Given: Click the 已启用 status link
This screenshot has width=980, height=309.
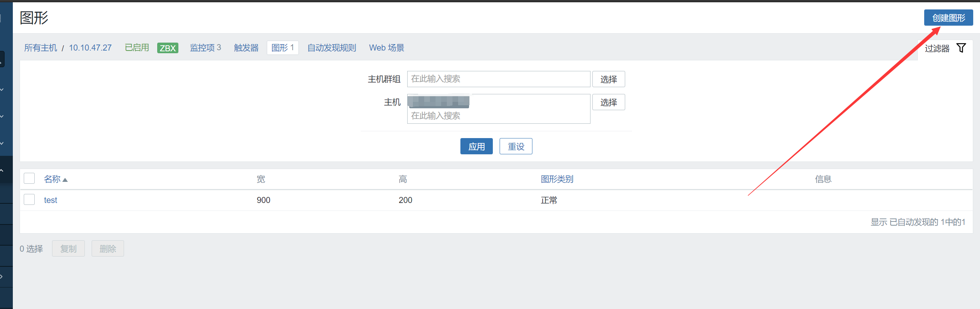Looking at the screenshot, I should pyautogui.click(x=137, y=48).
